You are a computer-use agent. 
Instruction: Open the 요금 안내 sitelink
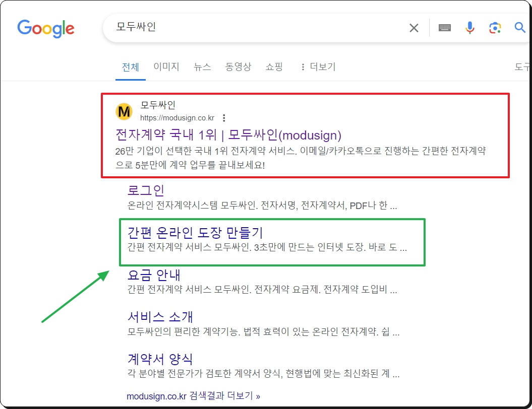click(154, 275)
